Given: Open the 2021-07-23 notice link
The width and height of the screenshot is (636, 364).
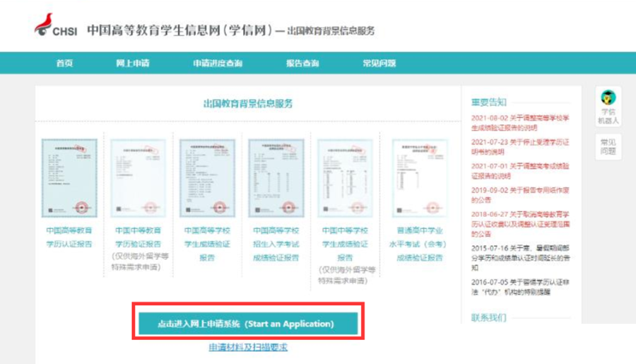Looking at the screenshot, I should pos(520,147).
